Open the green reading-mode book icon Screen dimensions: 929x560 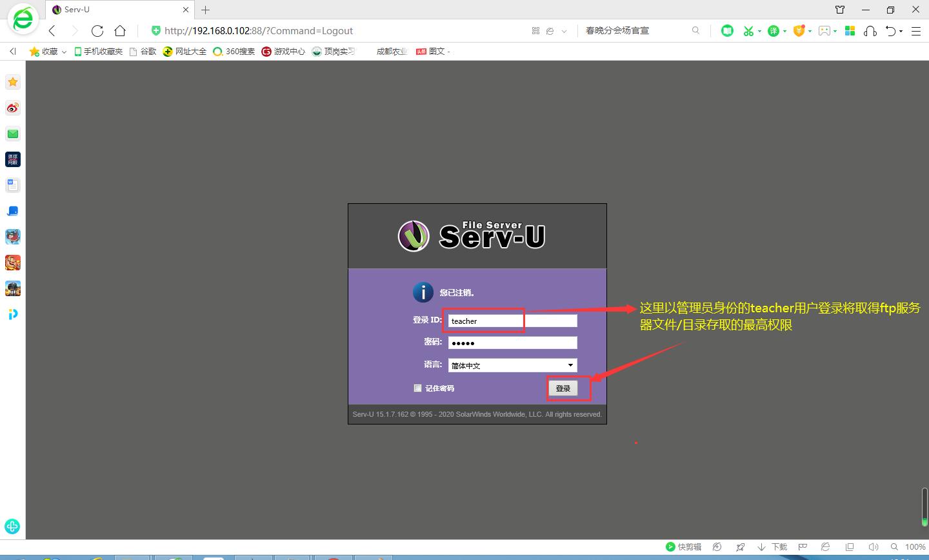tap(727, 30)
